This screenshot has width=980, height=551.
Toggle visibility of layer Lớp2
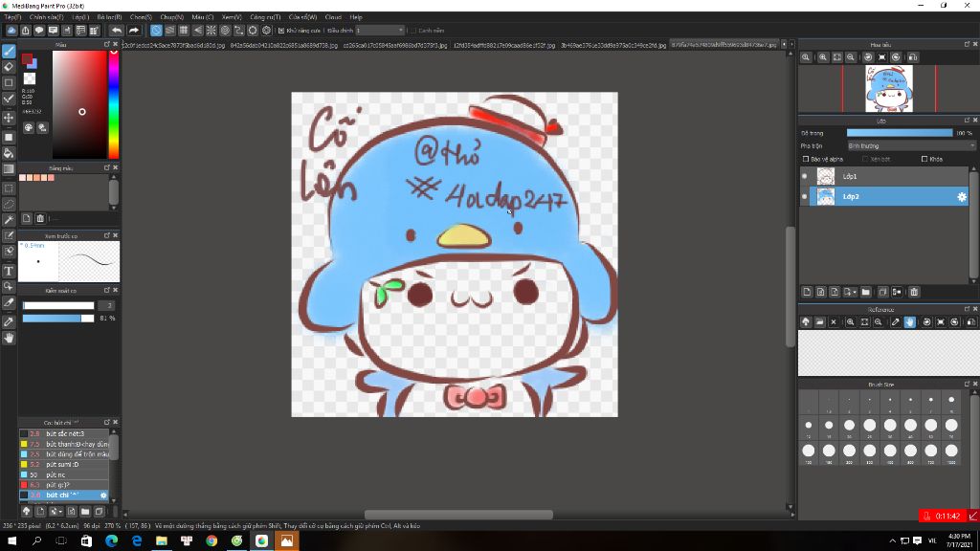pyautogui.click(x=804, y=197)
